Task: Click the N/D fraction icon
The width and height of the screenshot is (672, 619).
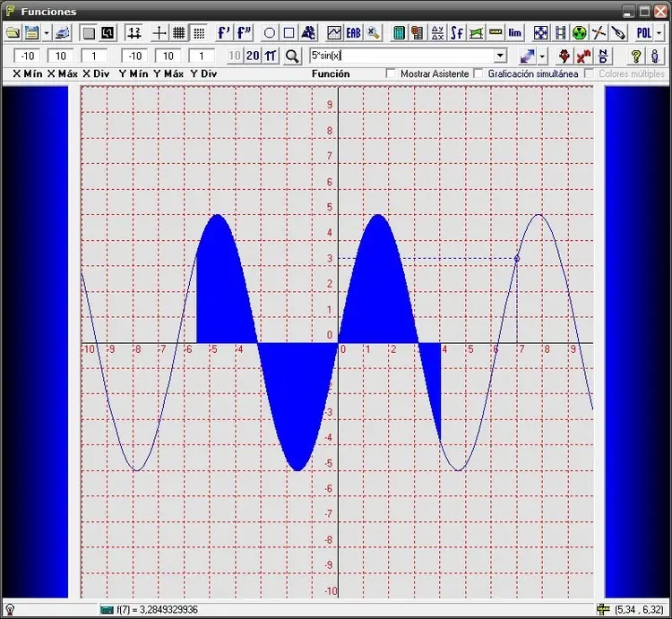Action: pos(603,56)
